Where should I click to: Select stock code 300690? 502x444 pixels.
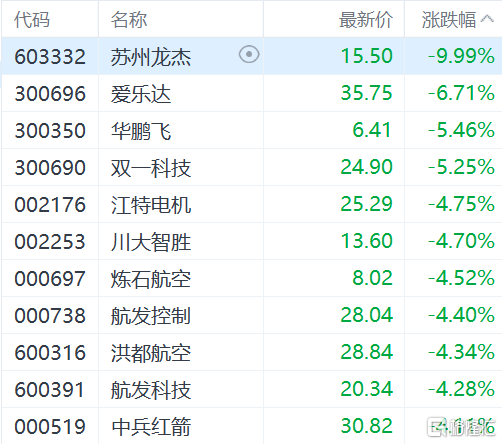click(x=50, y=167)
